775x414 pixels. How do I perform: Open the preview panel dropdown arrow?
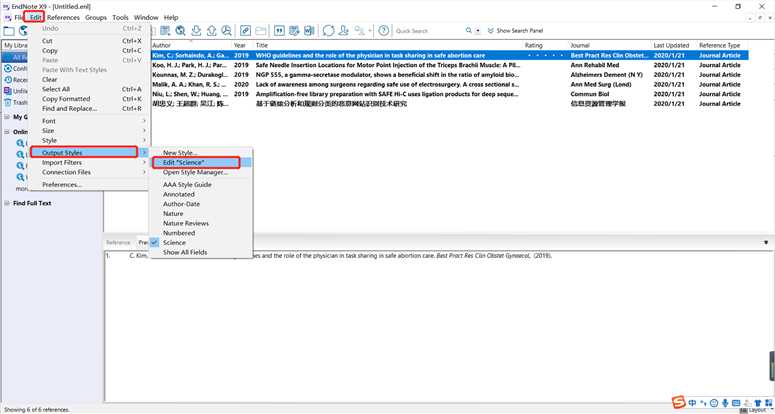pyautogui.click(x=766, y=243)
